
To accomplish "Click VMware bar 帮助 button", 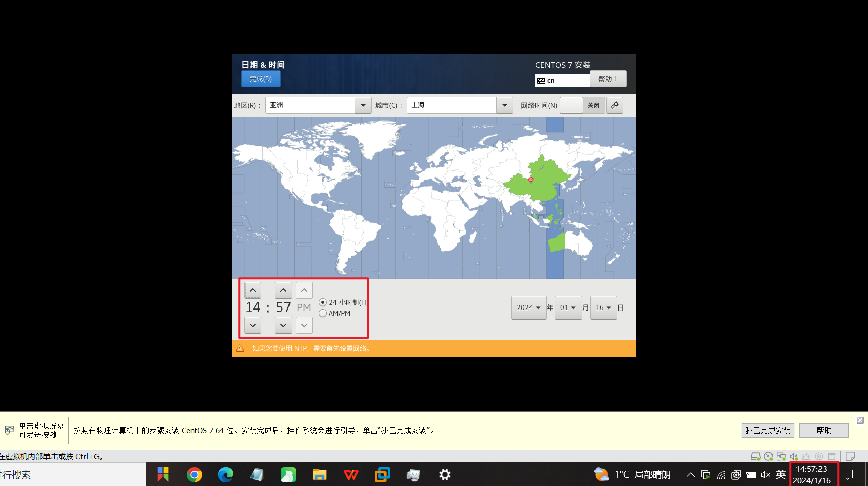I will tap(824, 430).
